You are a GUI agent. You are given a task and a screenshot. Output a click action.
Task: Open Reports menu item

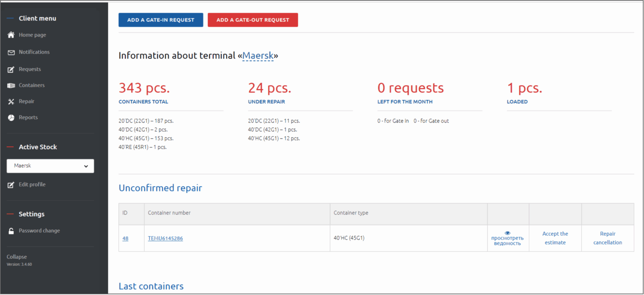[x=28, y=117]
